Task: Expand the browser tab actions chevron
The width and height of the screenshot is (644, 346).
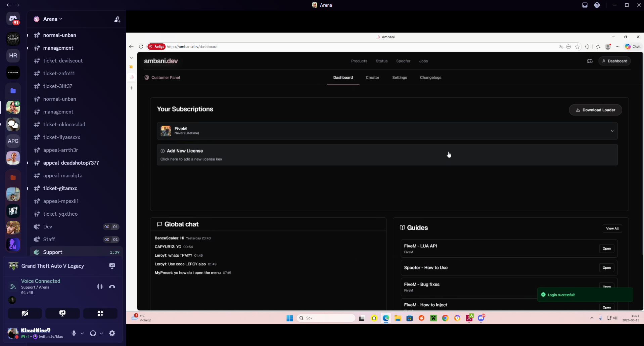Action: click(131, 58)
